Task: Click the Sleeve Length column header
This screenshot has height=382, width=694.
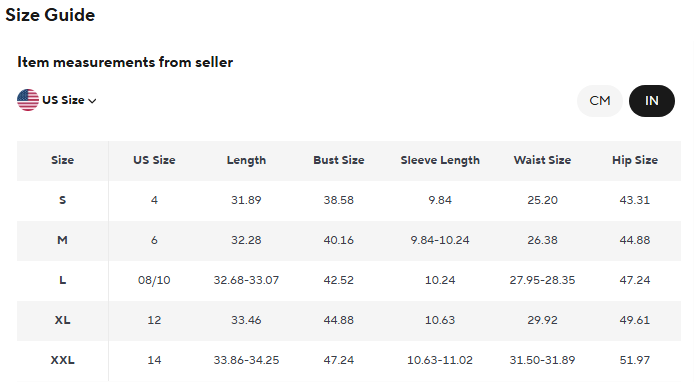Action: [440, 160]
